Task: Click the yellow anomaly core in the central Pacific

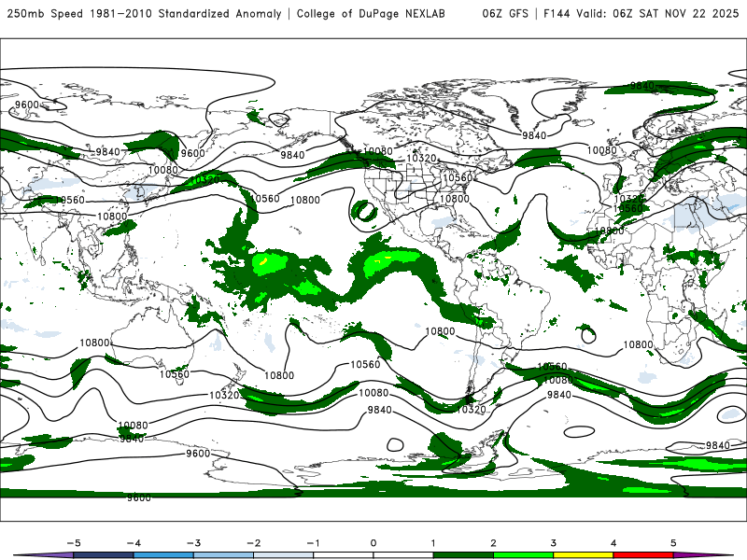Action: pyautogui.click(x=263, y=260)
